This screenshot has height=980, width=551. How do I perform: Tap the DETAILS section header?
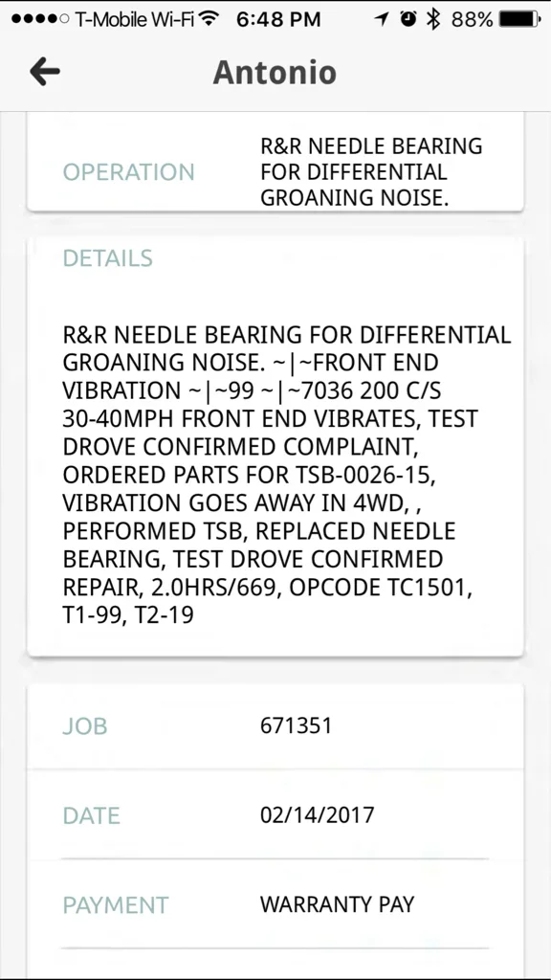point(108,258)
